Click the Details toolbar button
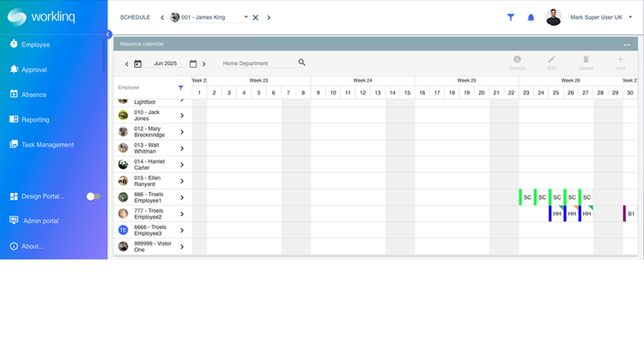Screen dimensions: 644x362 (517, 63)
